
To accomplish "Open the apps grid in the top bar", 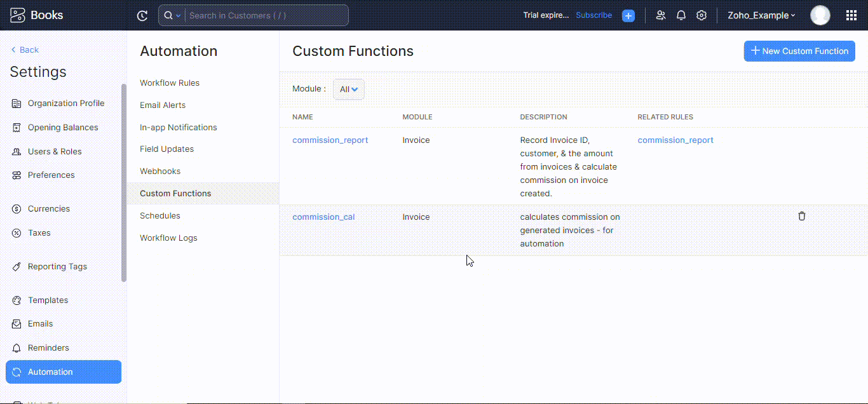I will click(x=851, y=15).
